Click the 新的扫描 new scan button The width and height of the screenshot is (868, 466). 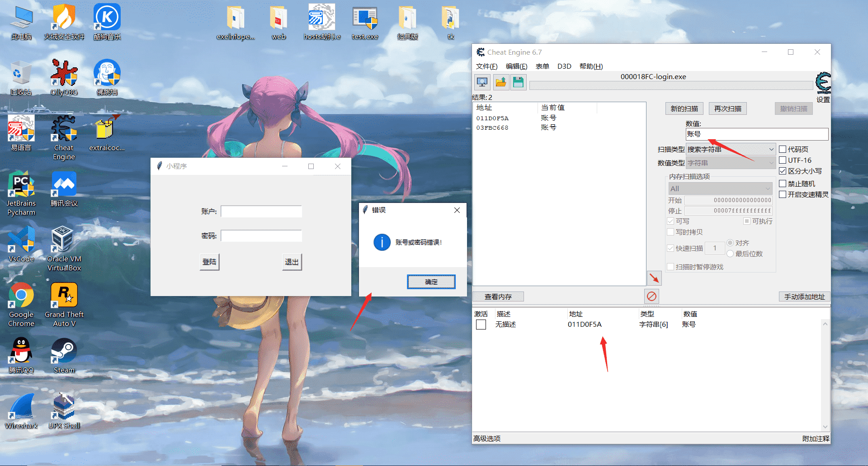pos(684,108)
